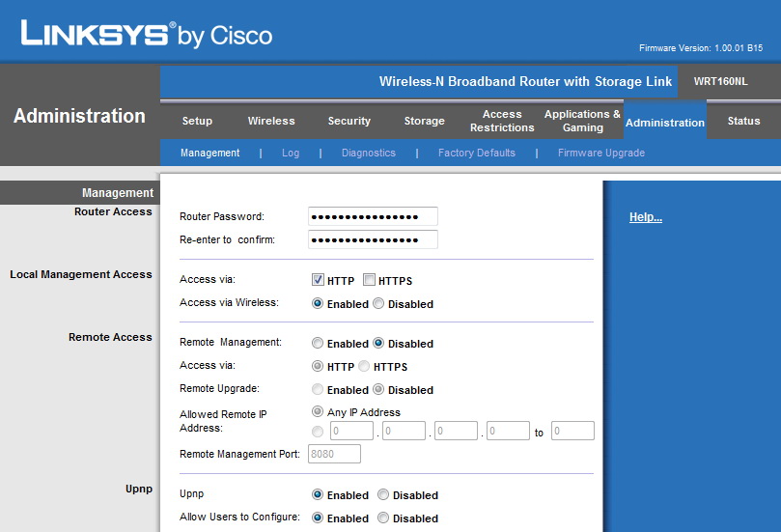The width and height of the screenshot is (781, 532).
Task: Disable Access via Wireless radio button
Action: (x=378, y=303)
